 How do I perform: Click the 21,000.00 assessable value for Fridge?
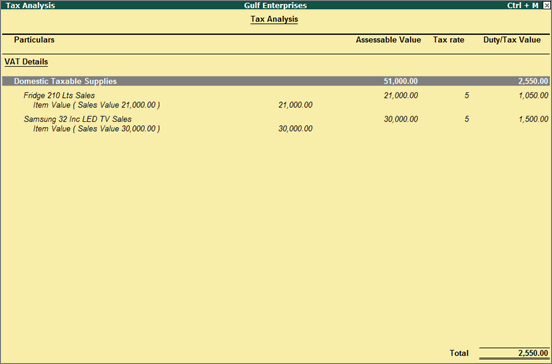(x=401, y=95)
